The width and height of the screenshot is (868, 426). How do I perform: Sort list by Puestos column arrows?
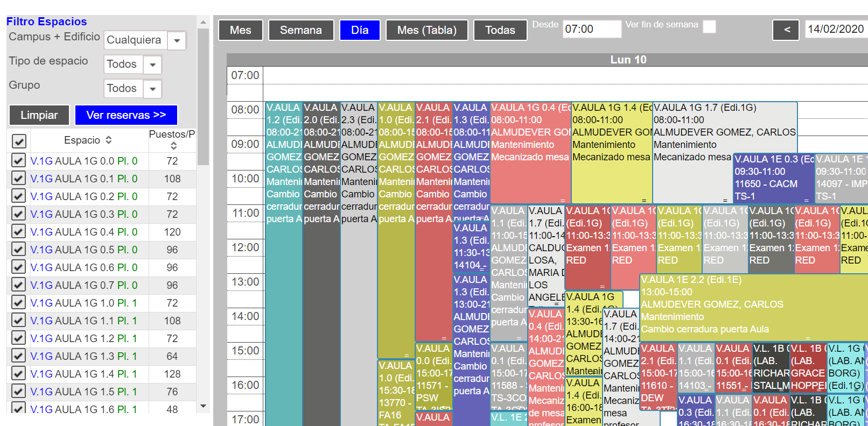(173, 146)
